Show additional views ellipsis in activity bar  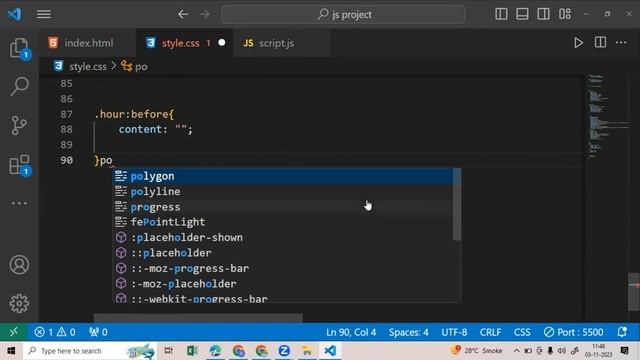pos(19,203)
